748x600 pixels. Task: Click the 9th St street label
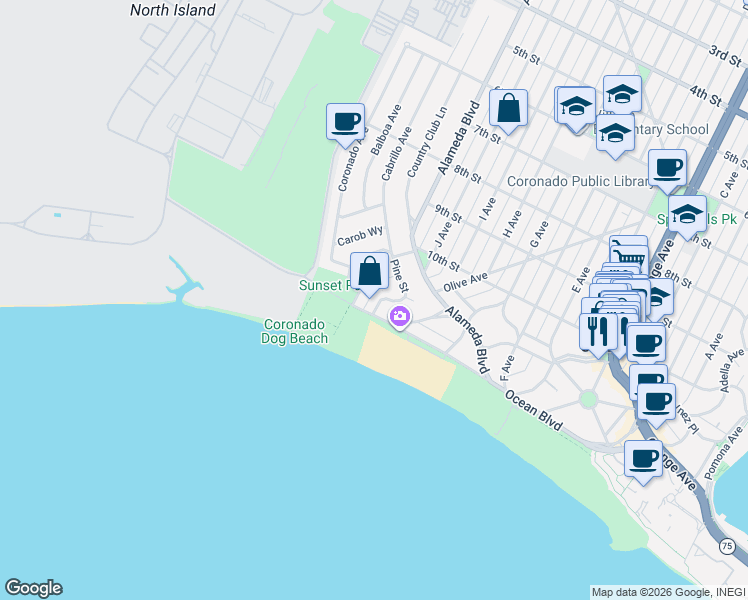(448, 213)
